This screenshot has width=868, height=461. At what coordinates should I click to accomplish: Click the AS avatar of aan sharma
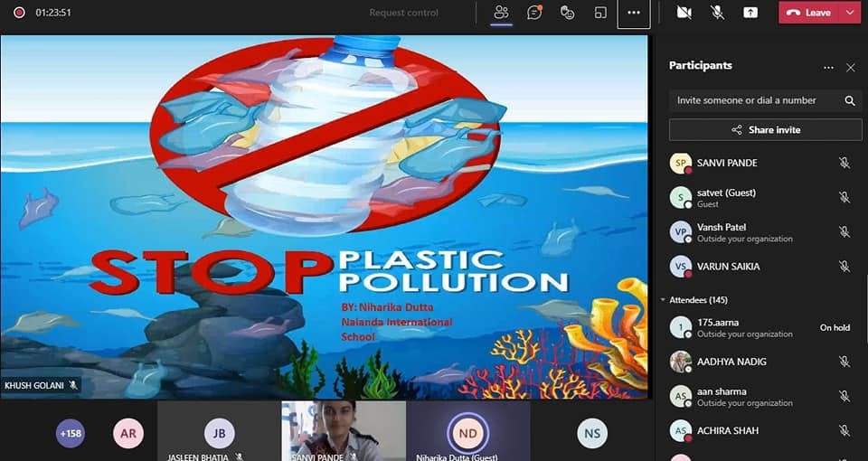click(681, 396)
